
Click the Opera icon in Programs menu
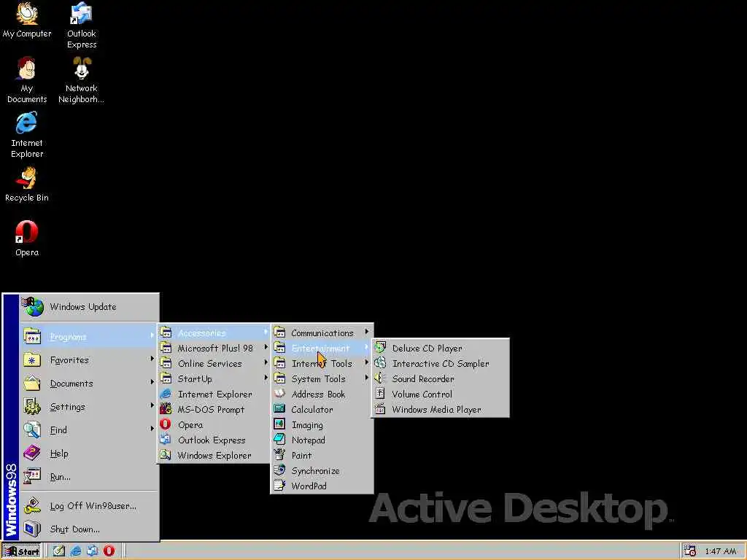point(166,424)
